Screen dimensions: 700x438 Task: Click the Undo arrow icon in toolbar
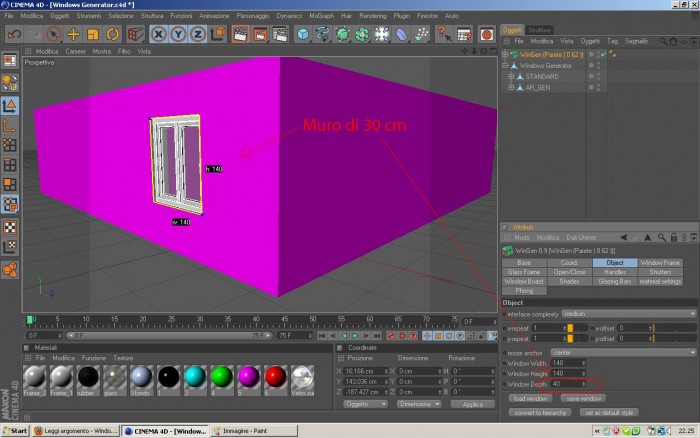click(x=14, y=34)
